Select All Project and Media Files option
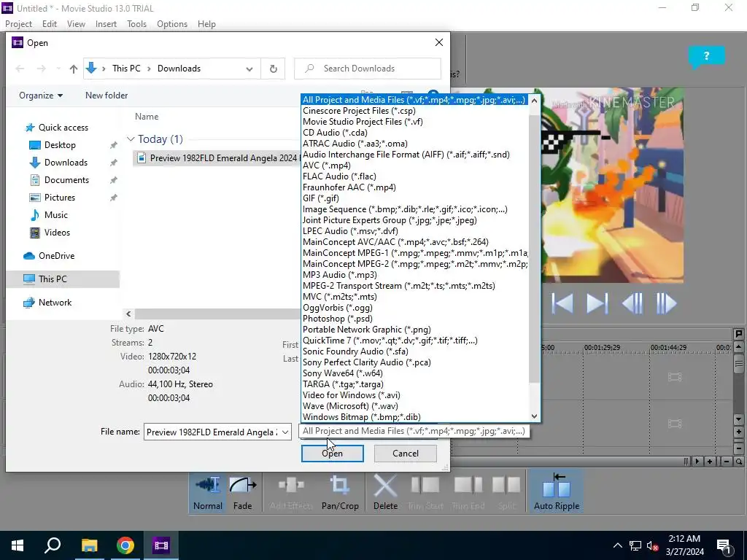This screenshot has width=747, height=560. click(x=414, y=100)
